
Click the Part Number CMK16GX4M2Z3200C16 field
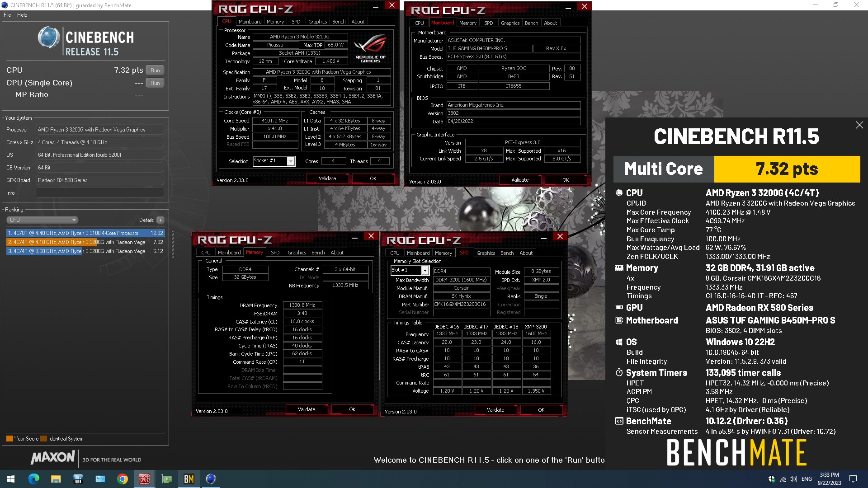pyautogui.click(x=461, y=305)
